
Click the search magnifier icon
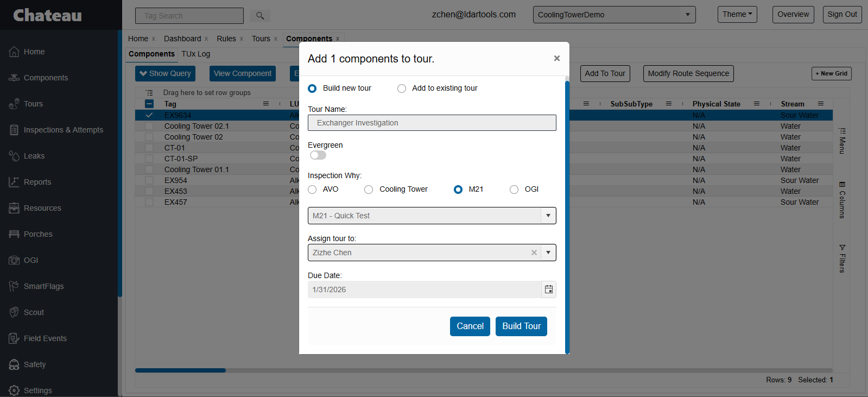(260, 16)
